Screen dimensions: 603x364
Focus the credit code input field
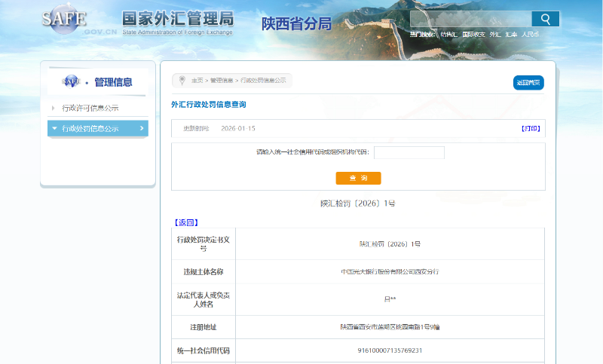tap(409, 152)
